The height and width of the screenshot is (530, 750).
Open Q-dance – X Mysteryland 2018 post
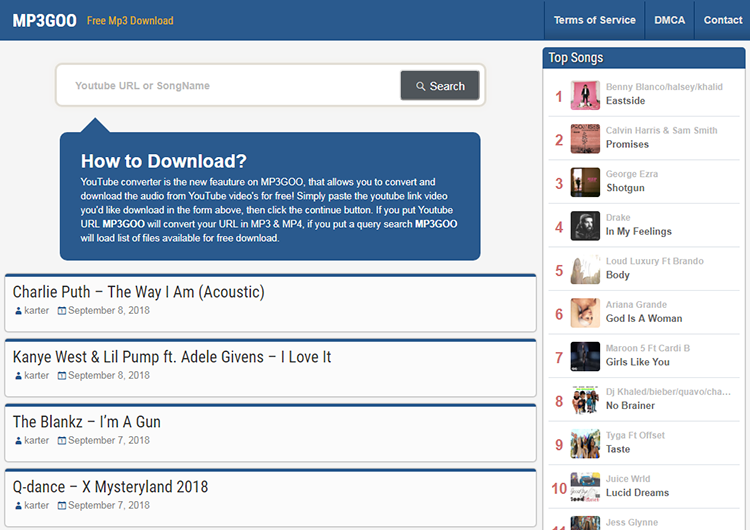coord(110,487)
